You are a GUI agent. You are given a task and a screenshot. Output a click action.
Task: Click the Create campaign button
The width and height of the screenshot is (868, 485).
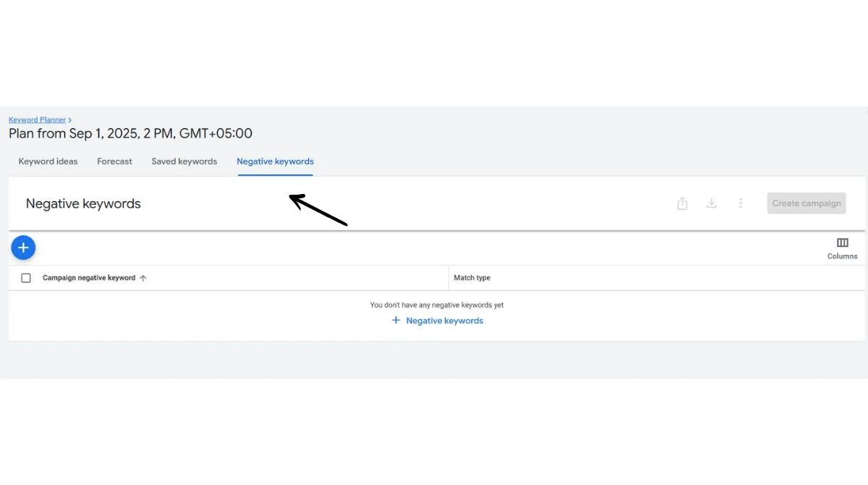807,203
